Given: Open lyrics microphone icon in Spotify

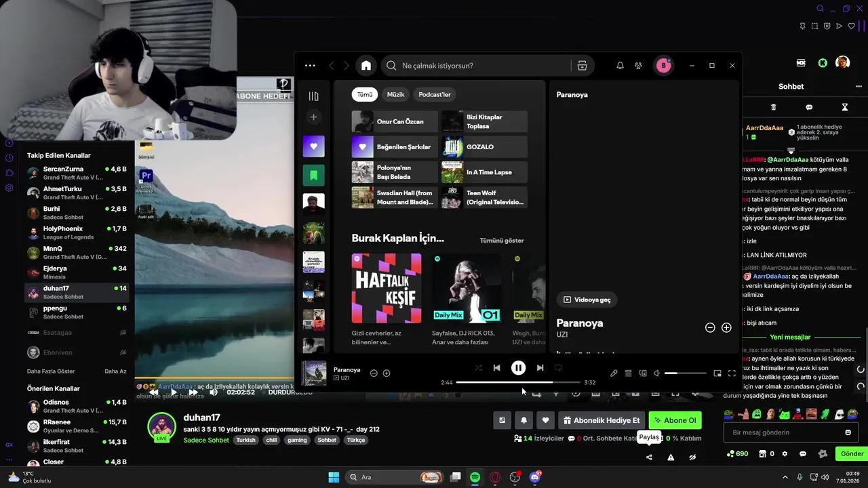Looking at the screenshot, I should (614, 373).
